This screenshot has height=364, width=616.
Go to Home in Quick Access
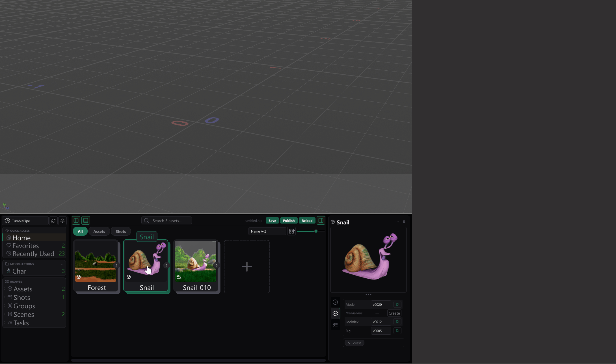34,238
